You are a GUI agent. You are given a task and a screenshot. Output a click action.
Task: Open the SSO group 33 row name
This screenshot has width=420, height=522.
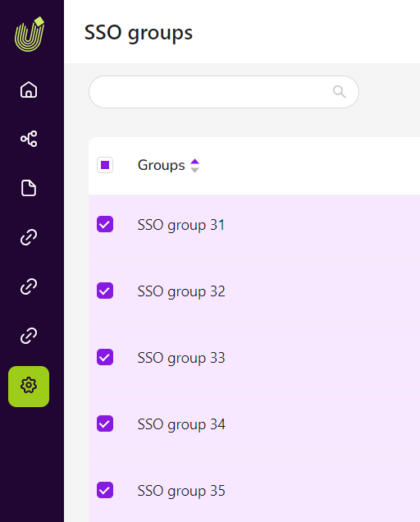pos(181,358)
